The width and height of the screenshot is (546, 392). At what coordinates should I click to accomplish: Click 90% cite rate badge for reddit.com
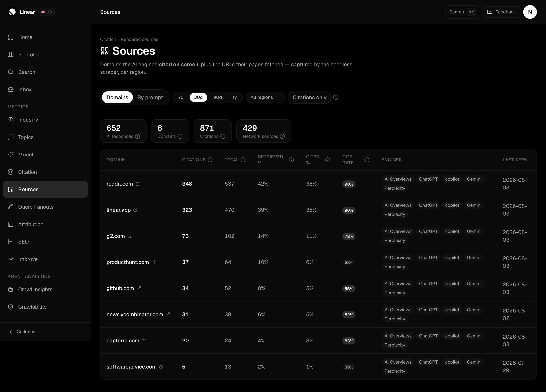pos(349,184)
